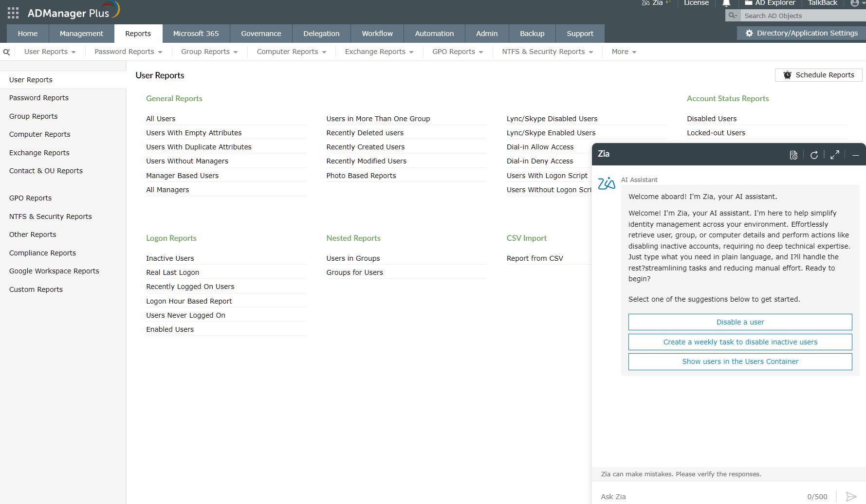The height and width of the screenshot is (504, 866).
Task: Expand the Zia panel to full size
Action: [835, 155]
